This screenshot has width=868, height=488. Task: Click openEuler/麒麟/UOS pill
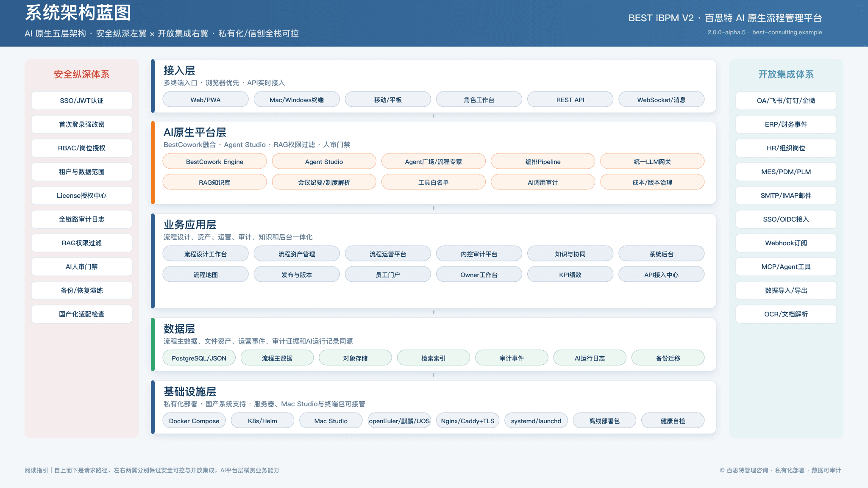tap(399, 421)
